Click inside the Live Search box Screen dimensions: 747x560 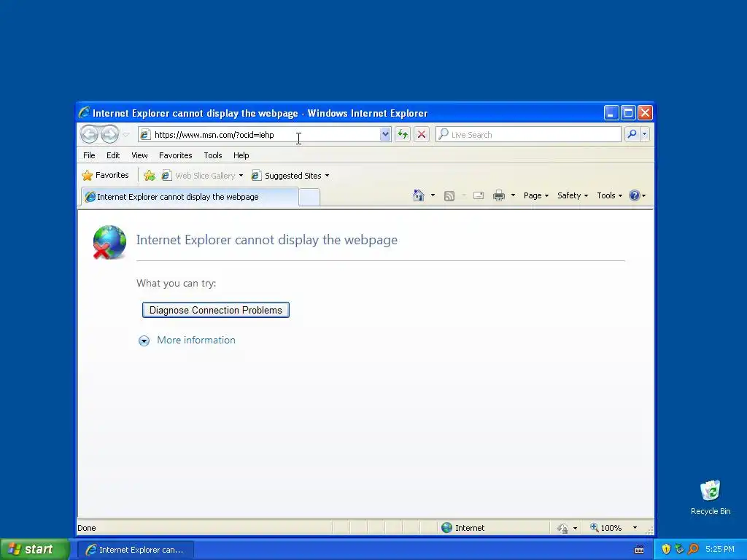[528, 135]
